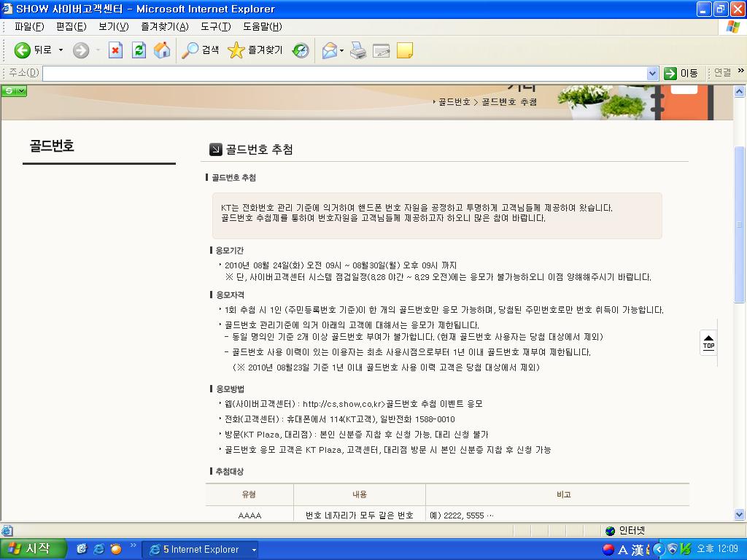Click the 오후 12:09 taskbar clock
This screenshot has height=560, width=747.
coord(717,549)
